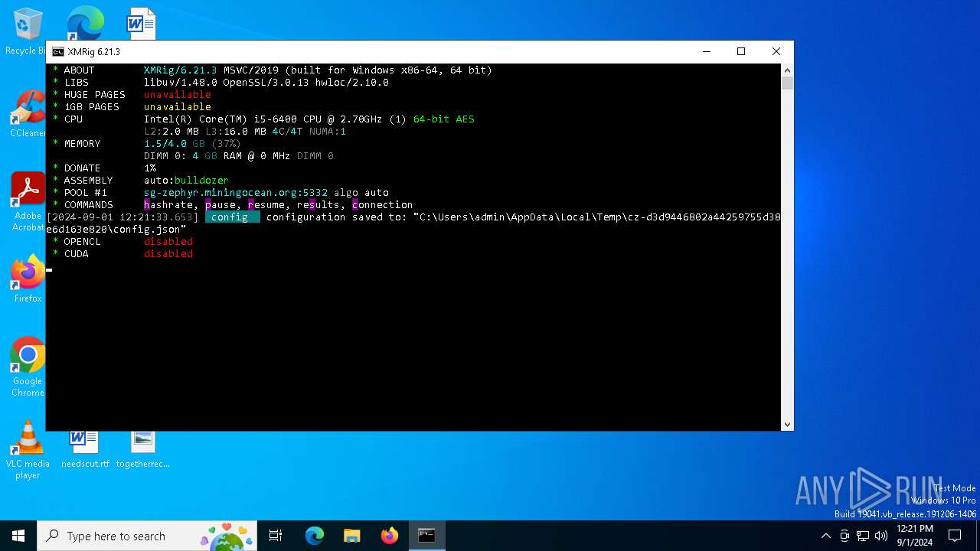
Task: Click the 'pause' command text
Action: 220,204
